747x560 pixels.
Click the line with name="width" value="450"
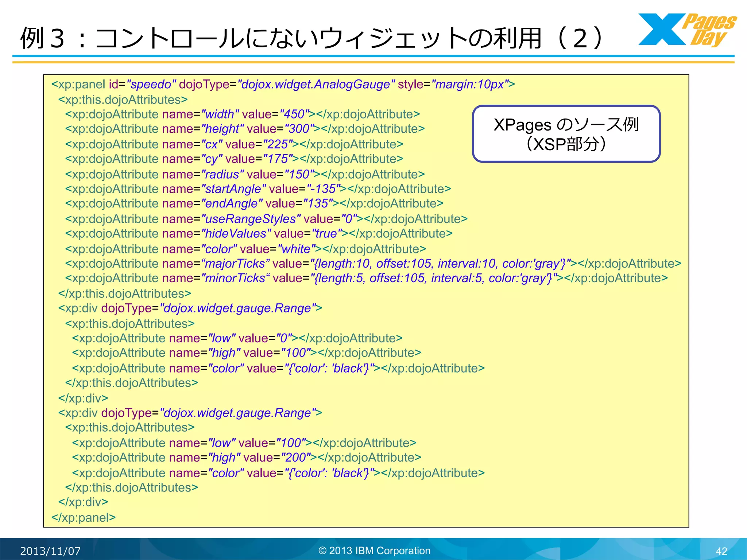tap(243, 114)
